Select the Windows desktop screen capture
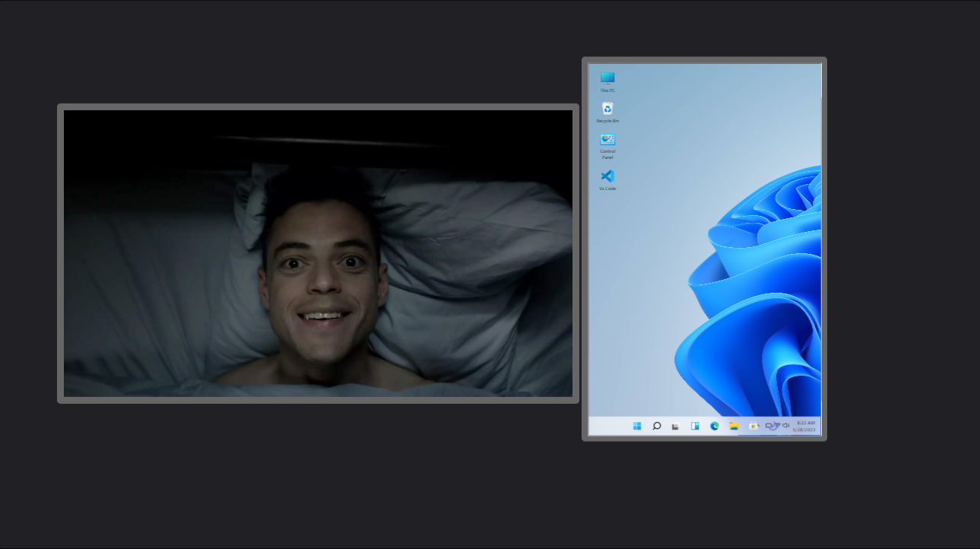 coord(705,249)
